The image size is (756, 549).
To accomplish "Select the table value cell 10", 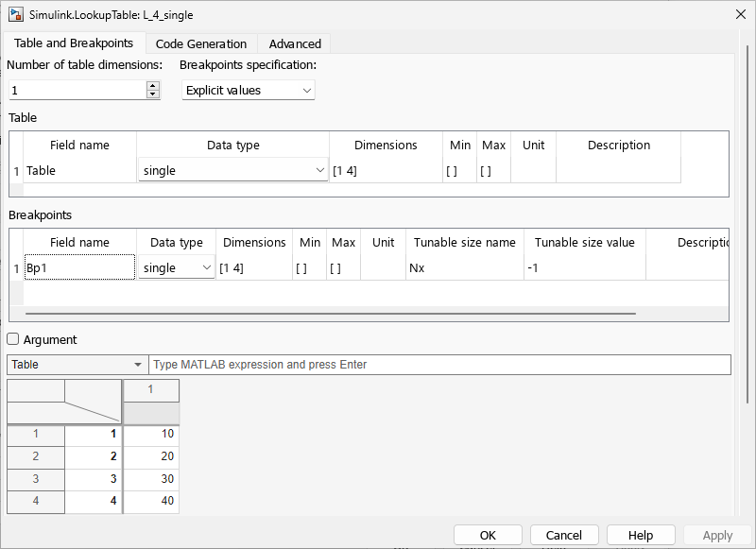I will coord(151,434).
